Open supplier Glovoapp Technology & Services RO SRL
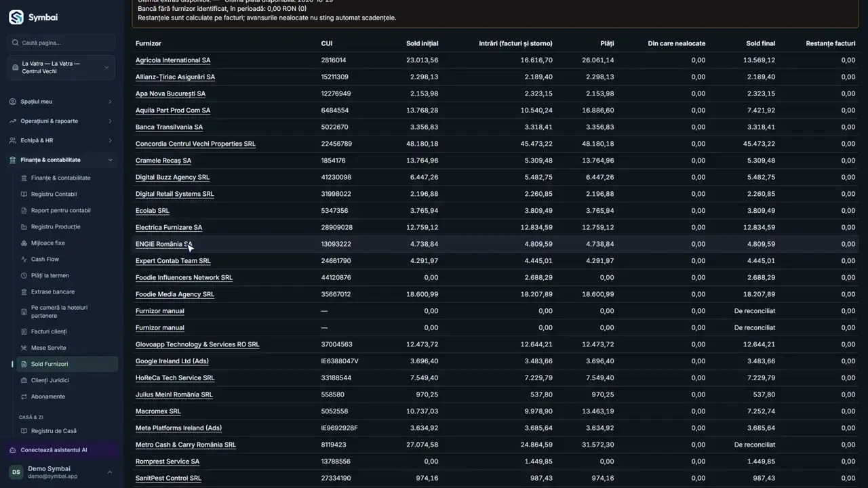The height and width of the screenshot is (488, 868). coord(197,344)
